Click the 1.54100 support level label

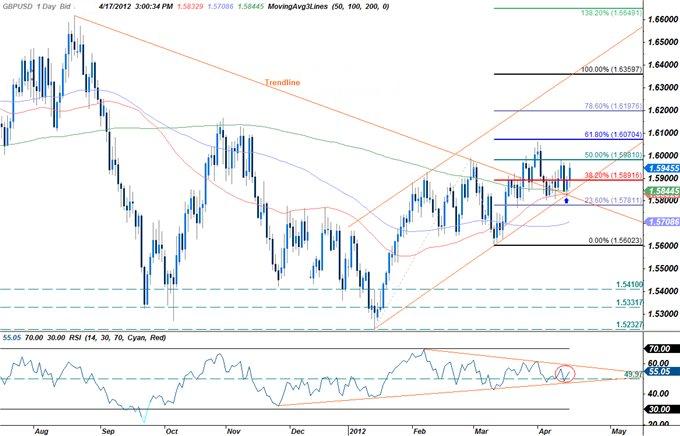[x=629, y=285]
